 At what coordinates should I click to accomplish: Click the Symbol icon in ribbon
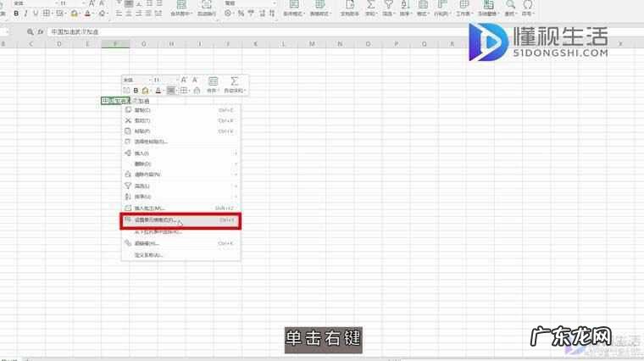tap(528, 5)
